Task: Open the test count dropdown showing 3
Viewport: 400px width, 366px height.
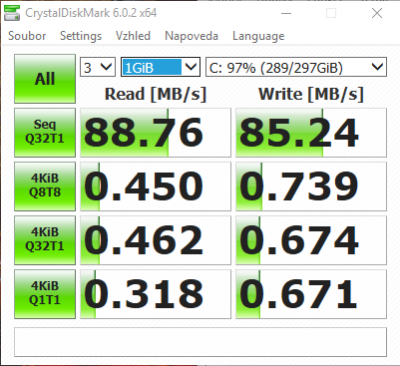Action: click(x=98, y=67)
